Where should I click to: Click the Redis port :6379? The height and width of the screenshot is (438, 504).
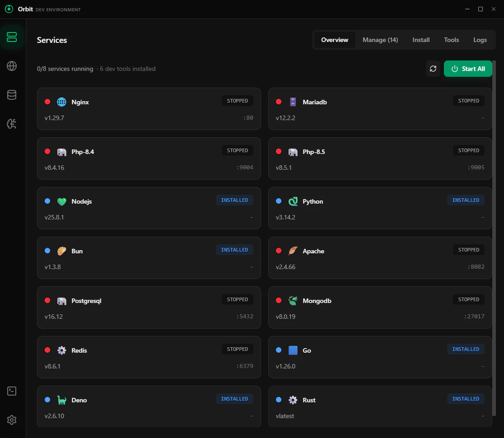tap(245, 366)
